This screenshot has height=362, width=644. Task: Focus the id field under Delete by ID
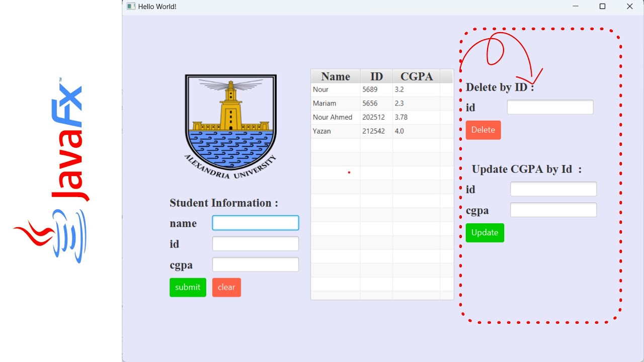tap(550, 107)
